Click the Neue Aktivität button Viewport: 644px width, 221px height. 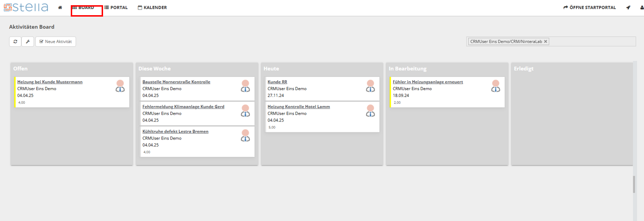(56, 42)
